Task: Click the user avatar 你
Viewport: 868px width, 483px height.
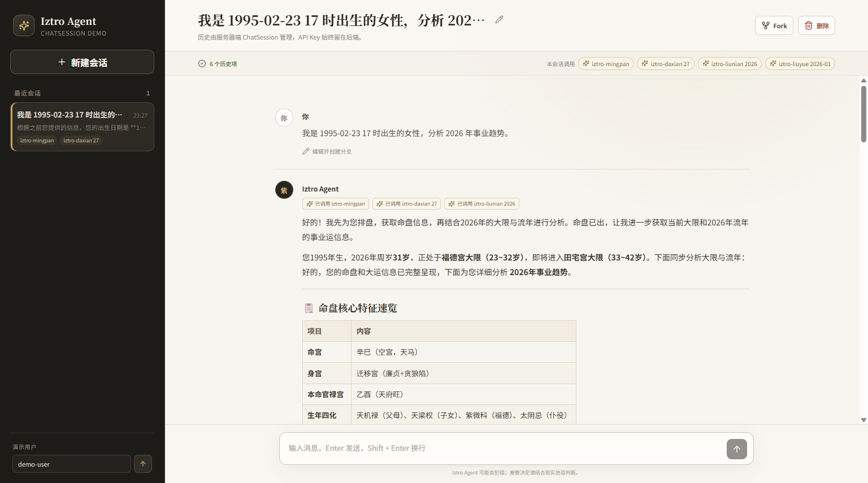Action: pyautogui.click(x=284, y=118)
